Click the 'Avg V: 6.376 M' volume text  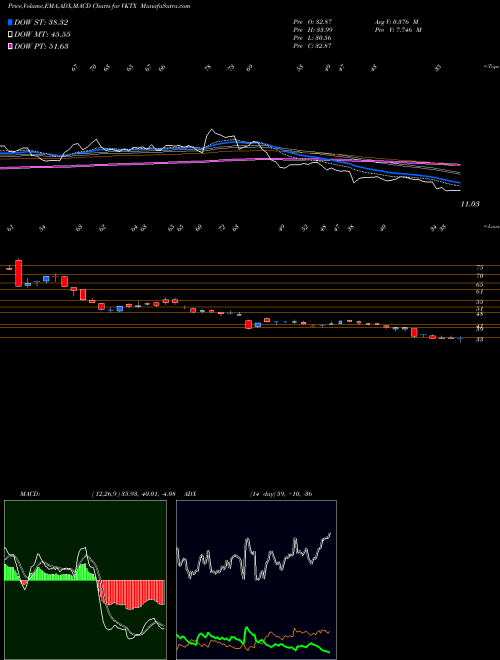click(x=398, y=21)
